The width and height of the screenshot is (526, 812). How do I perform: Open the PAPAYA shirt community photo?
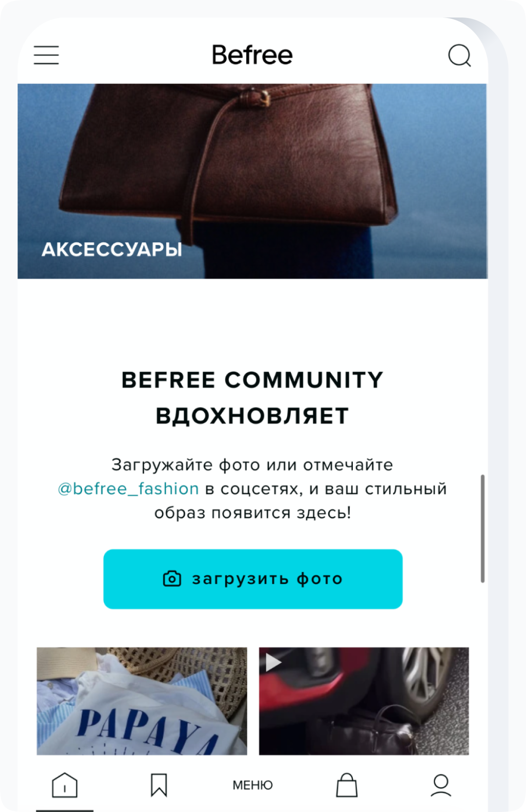pos(142,701)
